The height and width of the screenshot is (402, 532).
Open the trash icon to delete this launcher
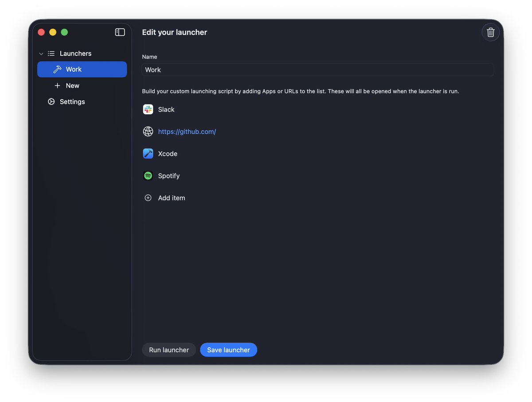(490, 32)
